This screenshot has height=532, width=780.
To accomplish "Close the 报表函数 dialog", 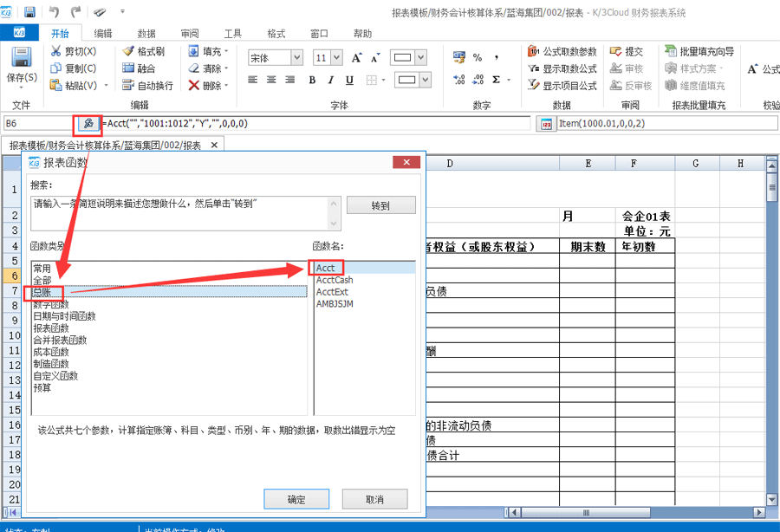I will (406, 162).
